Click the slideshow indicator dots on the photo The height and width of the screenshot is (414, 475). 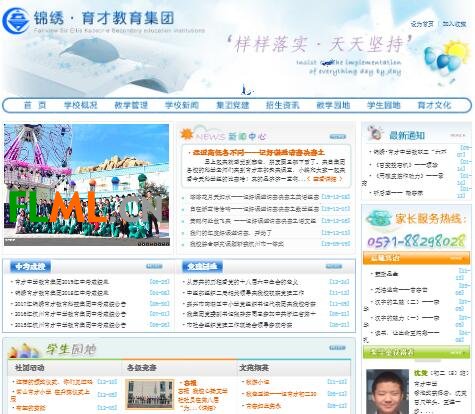(153, 244)
